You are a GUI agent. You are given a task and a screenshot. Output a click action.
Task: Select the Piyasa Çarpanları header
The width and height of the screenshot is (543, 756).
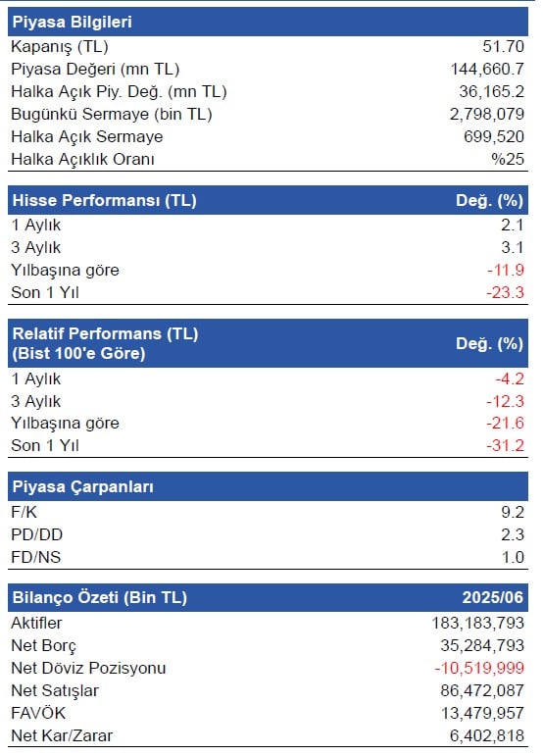click(82, 486)
